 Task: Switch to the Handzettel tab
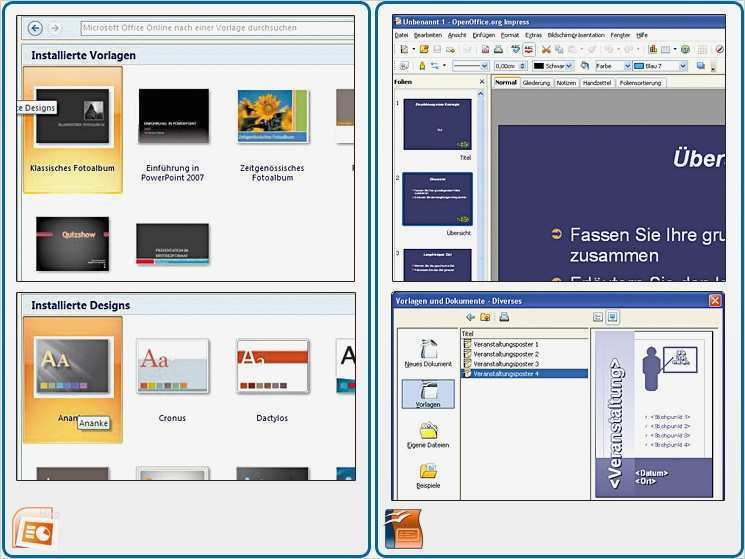[597, 83]
